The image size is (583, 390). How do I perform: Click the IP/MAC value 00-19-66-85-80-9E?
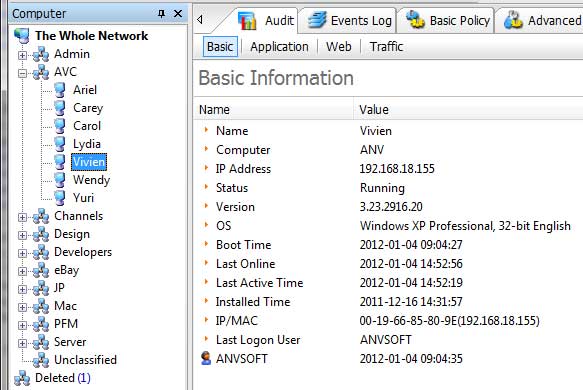450,320
